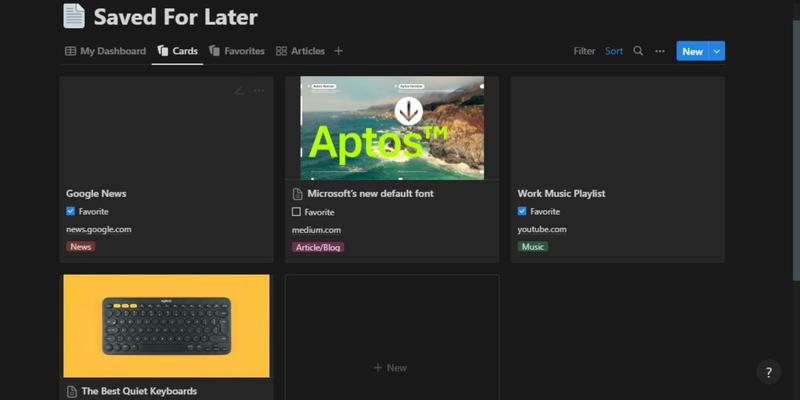The height and width of the screenshot is (400, 800).
Task: Add a new view with the plus icon
Action: [x=338, y=51]
